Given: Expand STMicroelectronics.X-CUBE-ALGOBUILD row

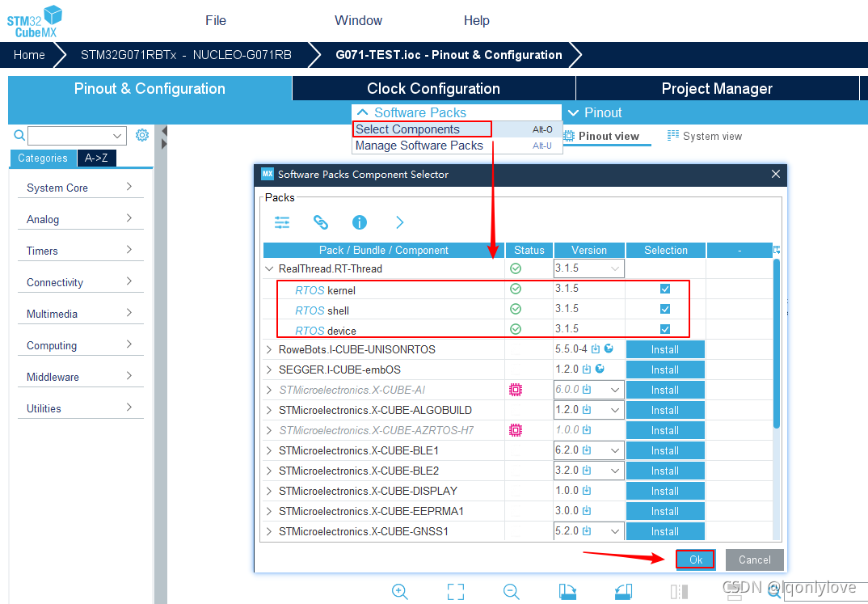Looking at the screenshot, I should pos(269,410).
